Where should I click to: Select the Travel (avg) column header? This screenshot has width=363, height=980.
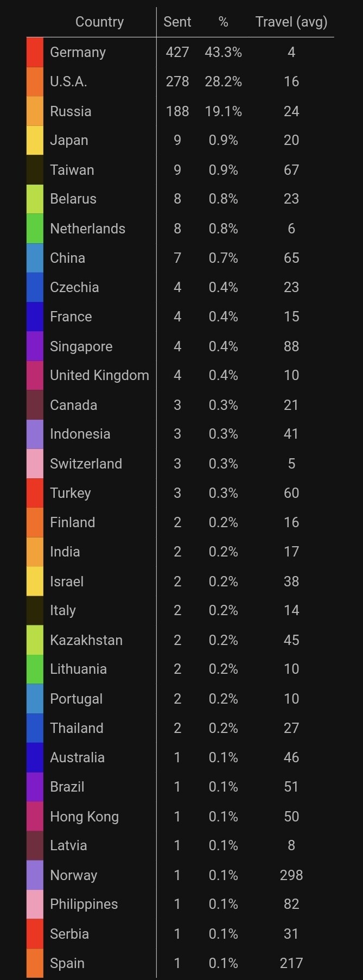(x=291, y=22)
